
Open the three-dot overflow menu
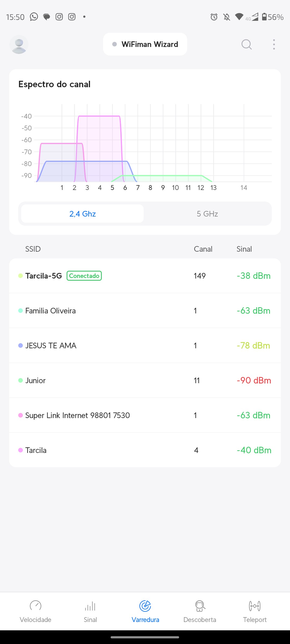coord(274,44)
